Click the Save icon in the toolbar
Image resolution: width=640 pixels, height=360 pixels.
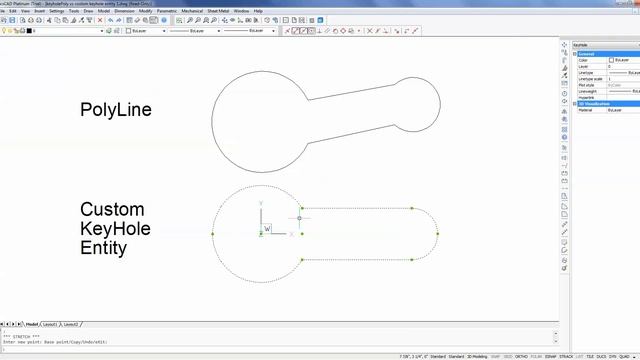coord(12,20)
